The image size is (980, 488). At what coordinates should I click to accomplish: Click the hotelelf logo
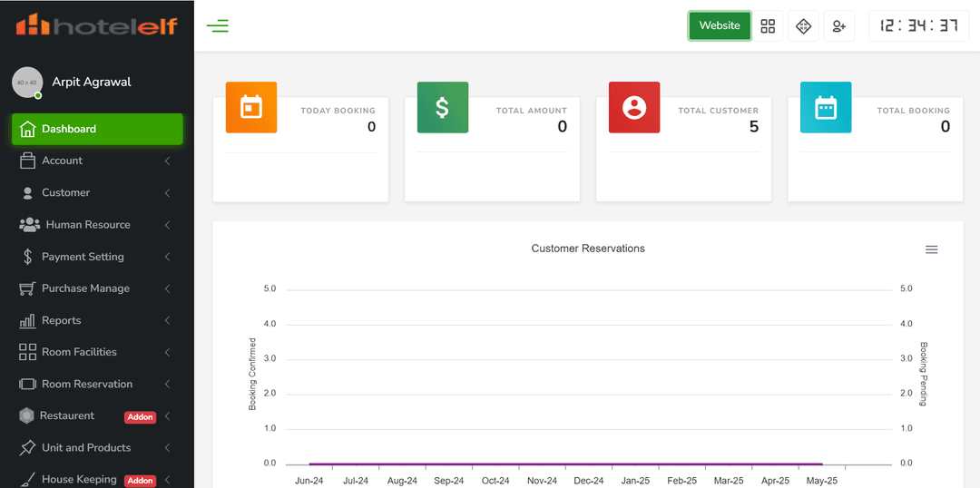[x=97, y=25]
